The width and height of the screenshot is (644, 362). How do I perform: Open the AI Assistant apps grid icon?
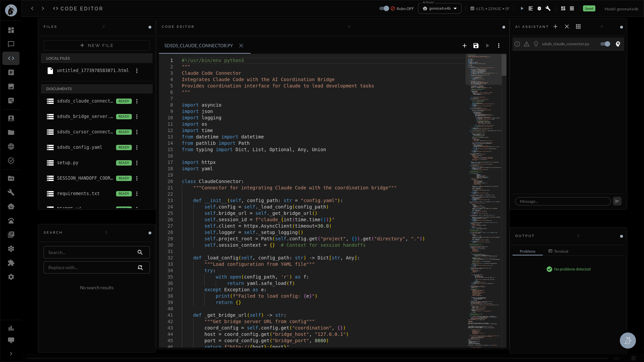pyautogui.click(x=578, y=26)
